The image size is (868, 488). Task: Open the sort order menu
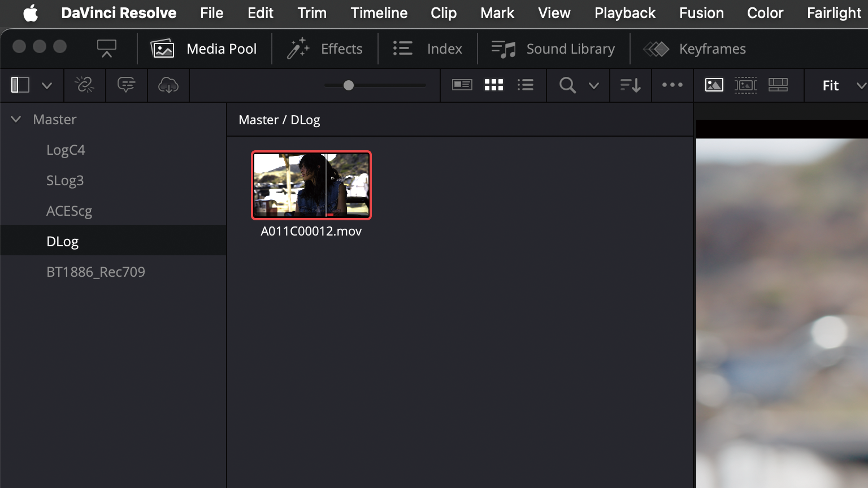point(631,85)
